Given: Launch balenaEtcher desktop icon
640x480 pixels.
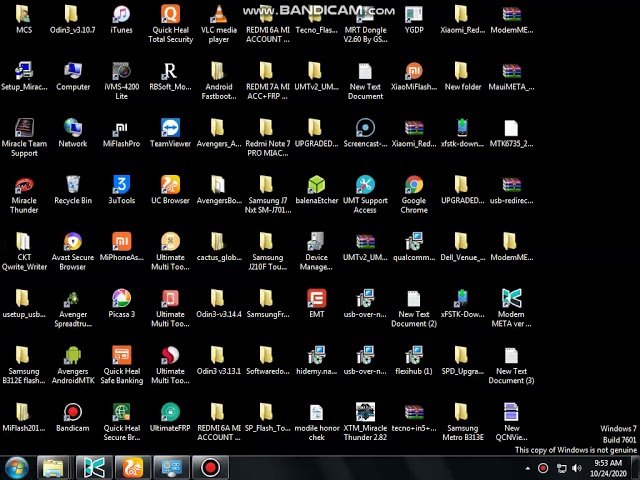Looking at the screenshot, I should (316, 191).
